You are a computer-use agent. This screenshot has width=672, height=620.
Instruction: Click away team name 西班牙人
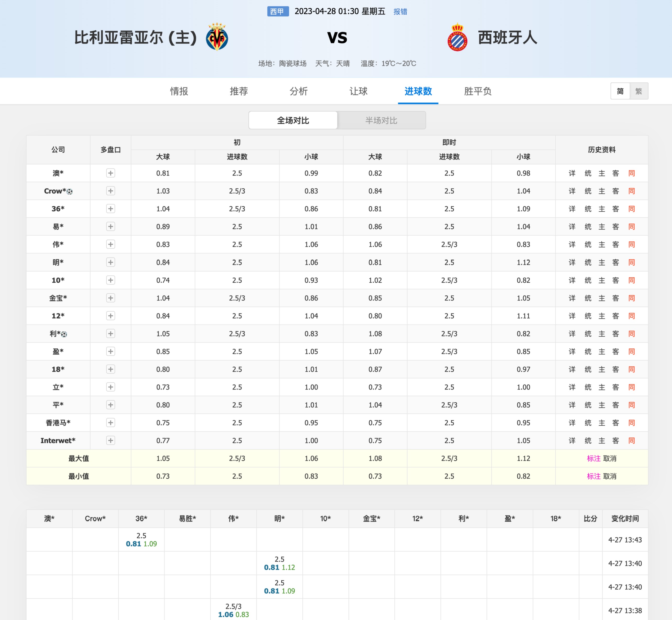coord(508,37)
